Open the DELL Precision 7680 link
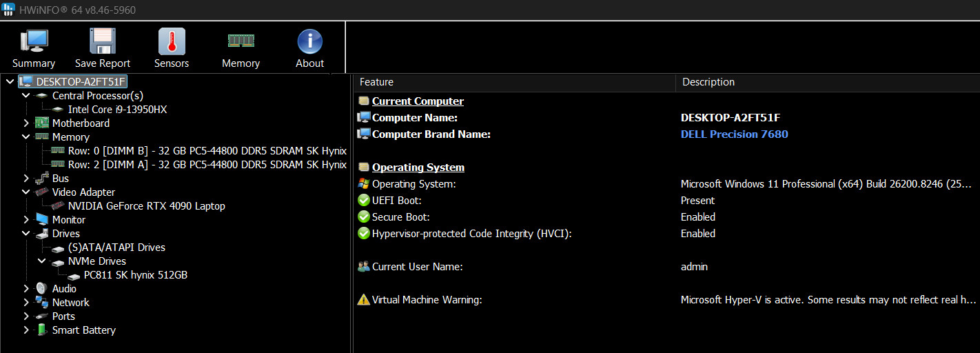The image size is (980, 353). 734,134
